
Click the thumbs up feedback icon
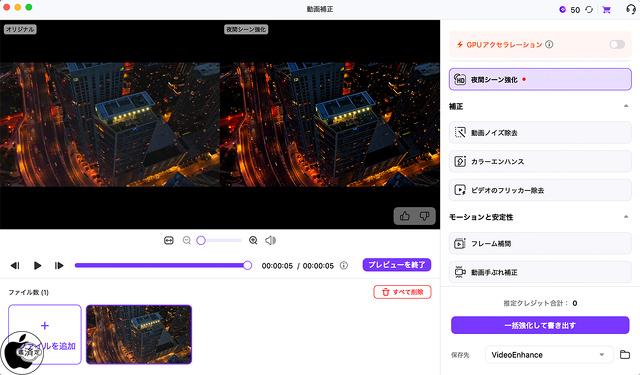coord(404,216)
